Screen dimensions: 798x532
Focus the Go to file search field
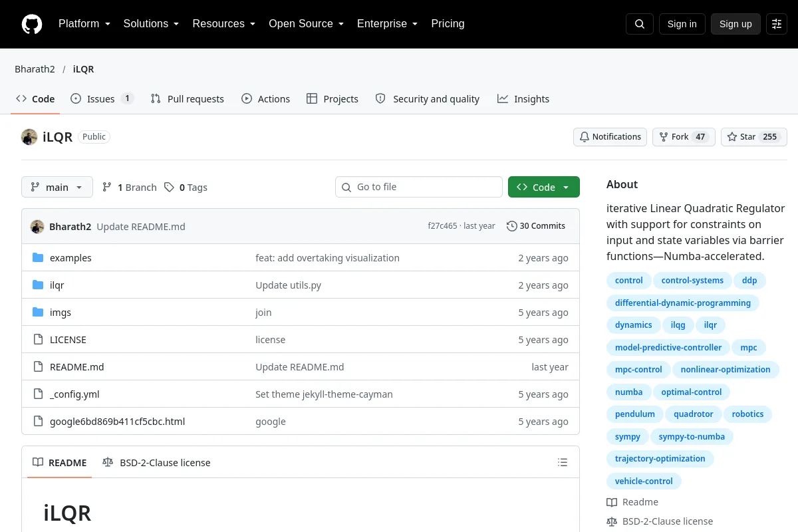click(x=419, y=188)
